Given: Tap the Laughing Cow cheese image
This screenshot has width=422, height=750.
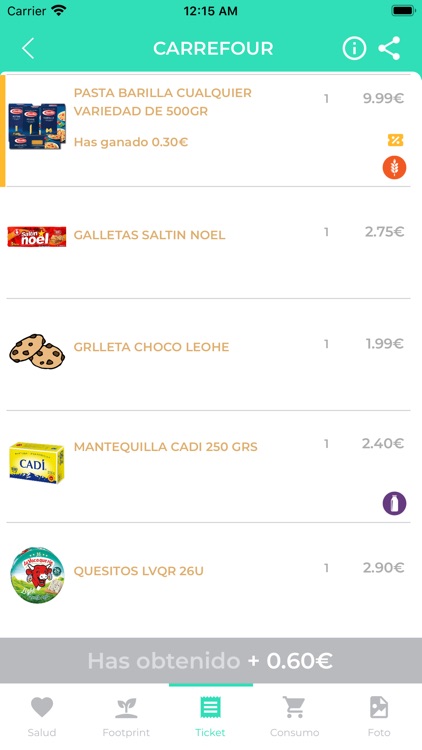Looking at the screenshot, I should point(37,575).
